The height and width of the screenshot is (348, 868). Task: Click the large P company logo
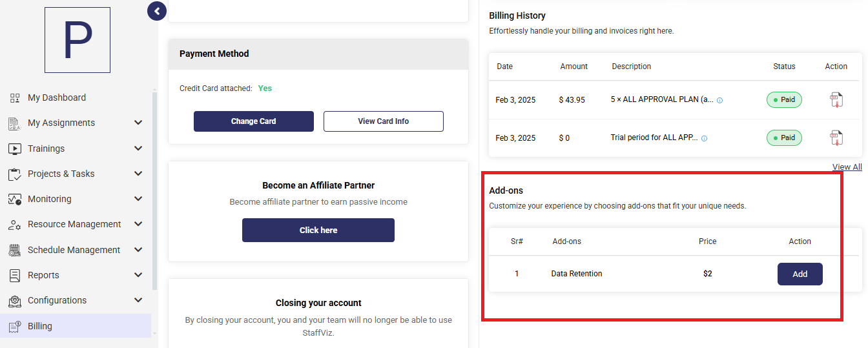pos(77,40)
